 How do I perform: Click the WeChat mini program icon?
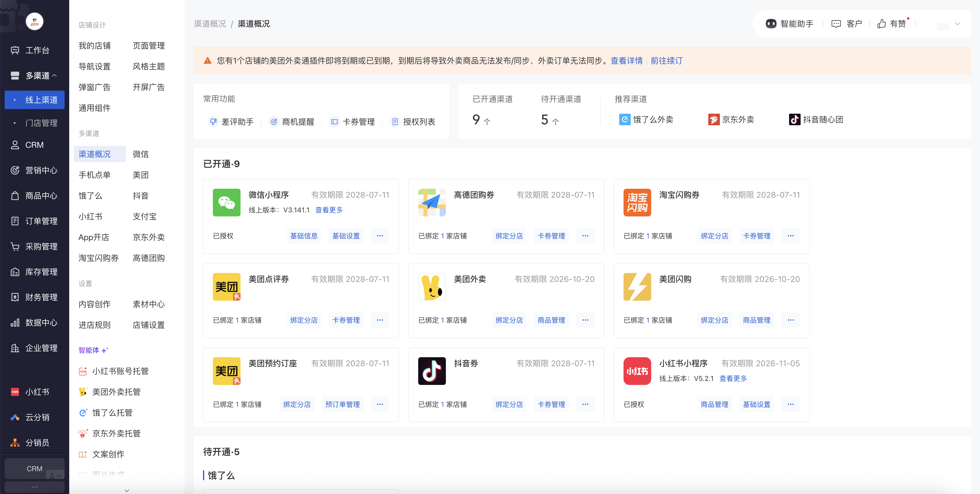226,203
